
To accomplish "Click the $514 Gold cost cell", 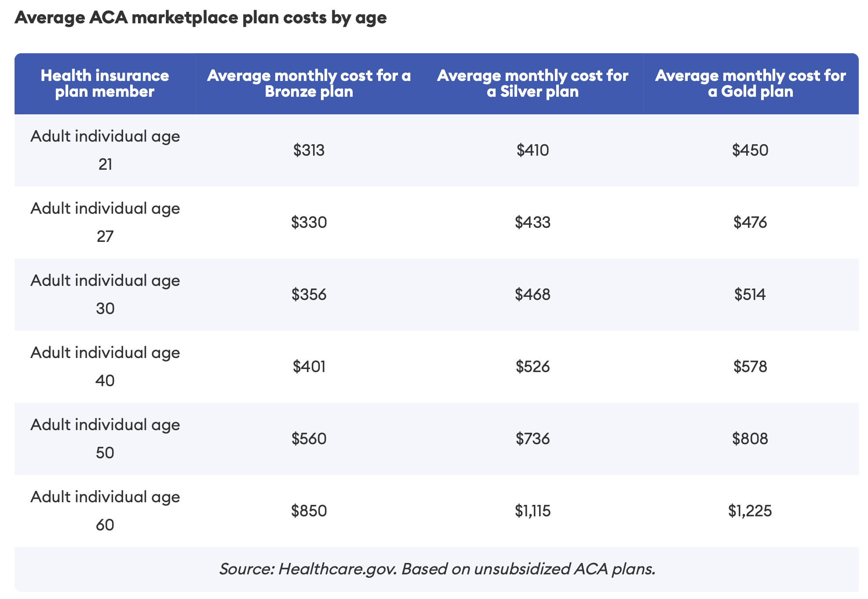I will [x=750, y=295].
